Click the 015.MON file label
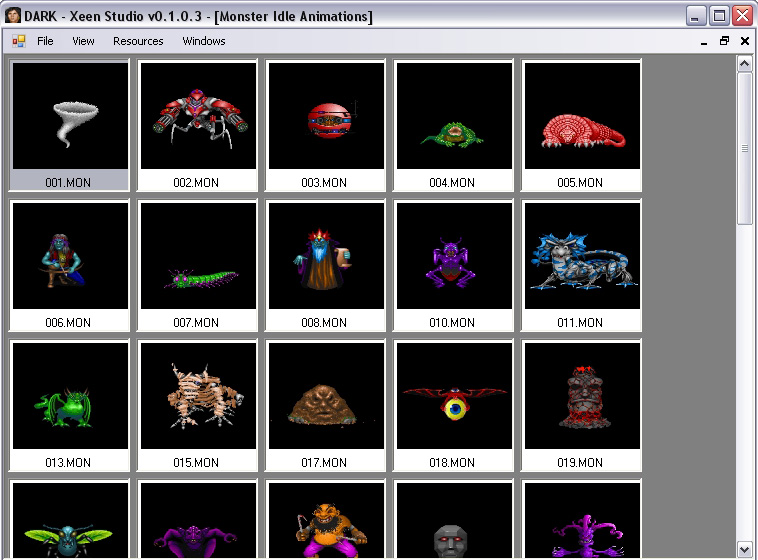 tap(196, 463)
